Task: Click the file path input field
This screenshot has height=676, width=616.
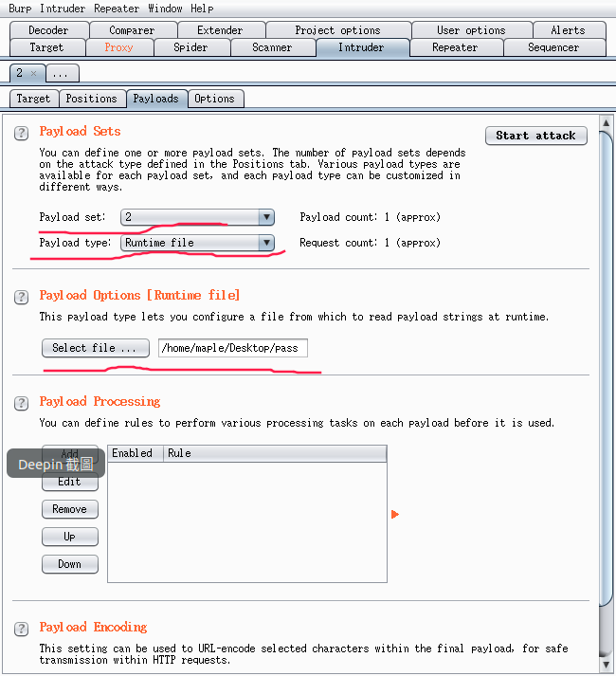Action: click(x=233, y=348)
